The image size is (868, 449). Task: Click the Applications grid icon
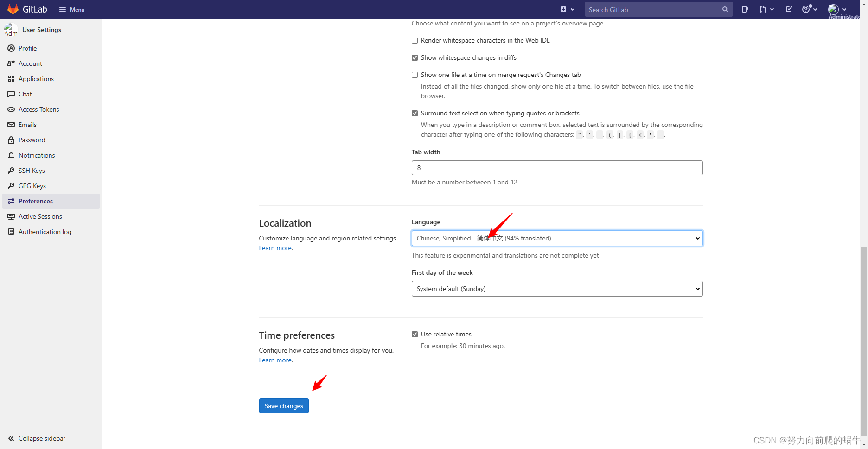click(x=11, y=79)
